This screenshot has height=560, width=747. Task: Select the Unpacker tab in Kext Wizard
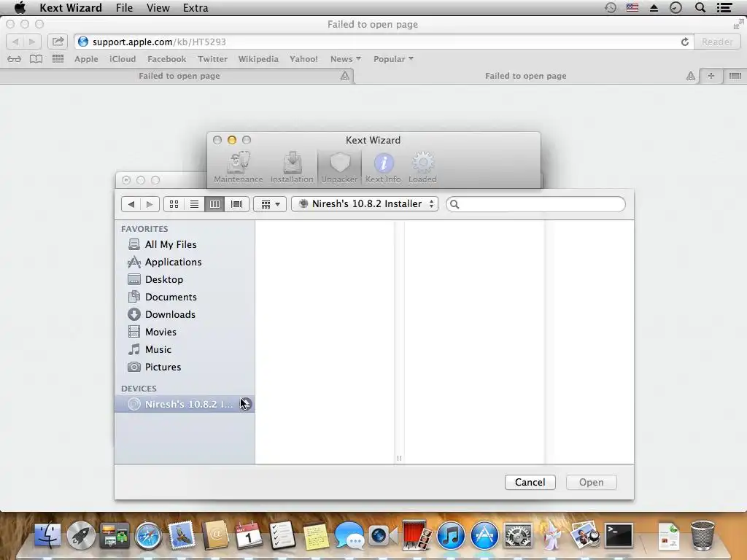339,168
